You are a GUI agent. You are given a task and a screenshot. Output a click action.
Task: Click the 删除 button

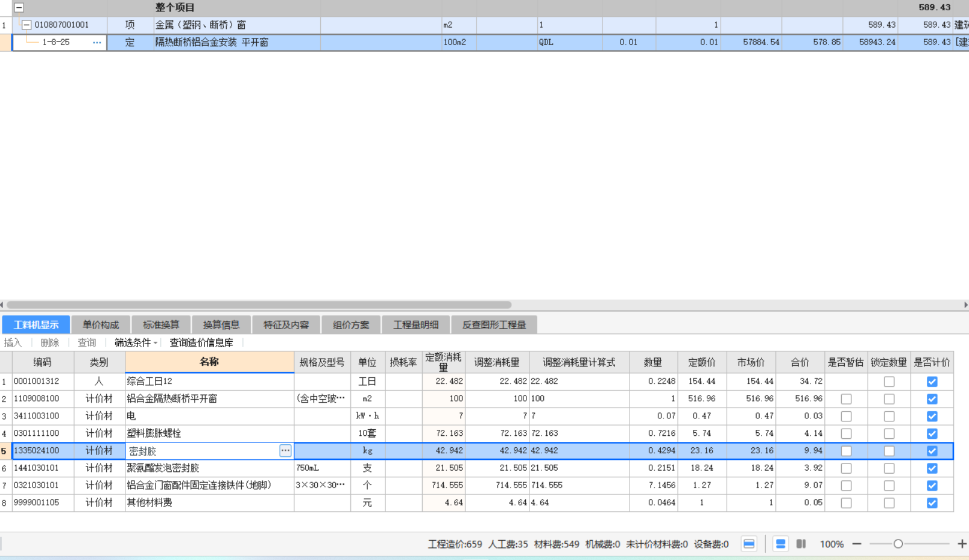click(x=50, y=342)
